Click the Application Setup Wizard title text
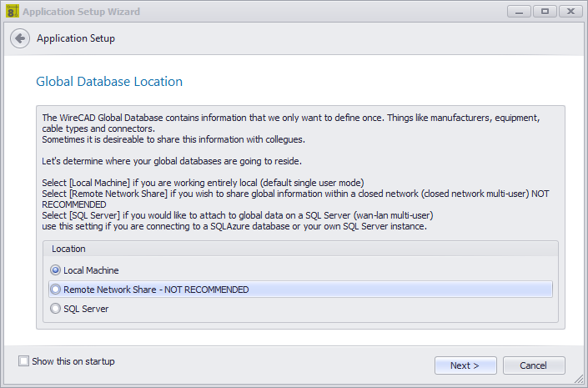The width and height of the screenshot is (588, 388). 82,12
